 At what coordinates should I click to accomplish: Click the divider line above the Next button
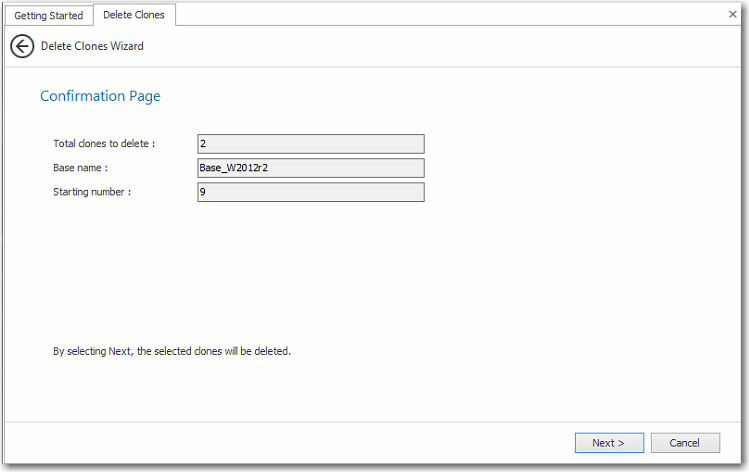(x=374, y=422)
